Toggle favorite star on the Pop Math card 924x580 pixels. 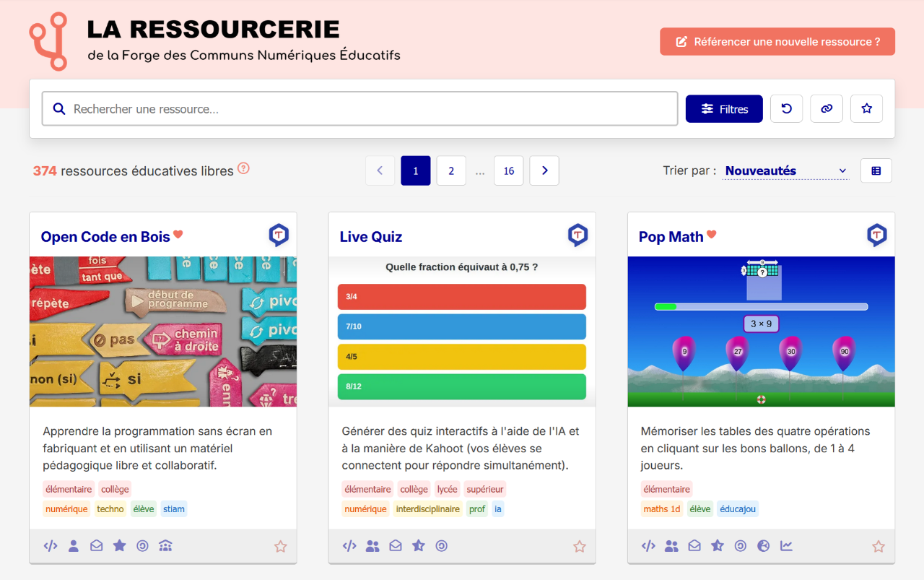click(878, 547)
